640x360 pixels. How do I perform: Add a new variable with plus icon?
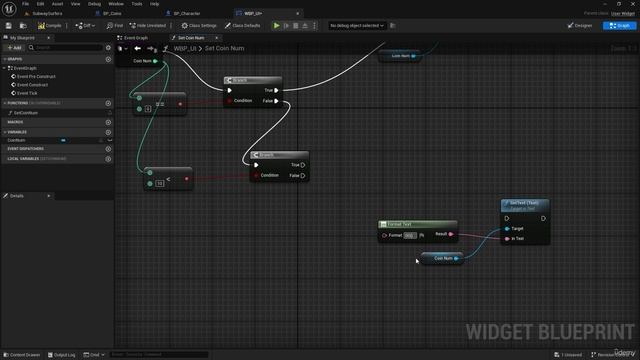point(108,132)
